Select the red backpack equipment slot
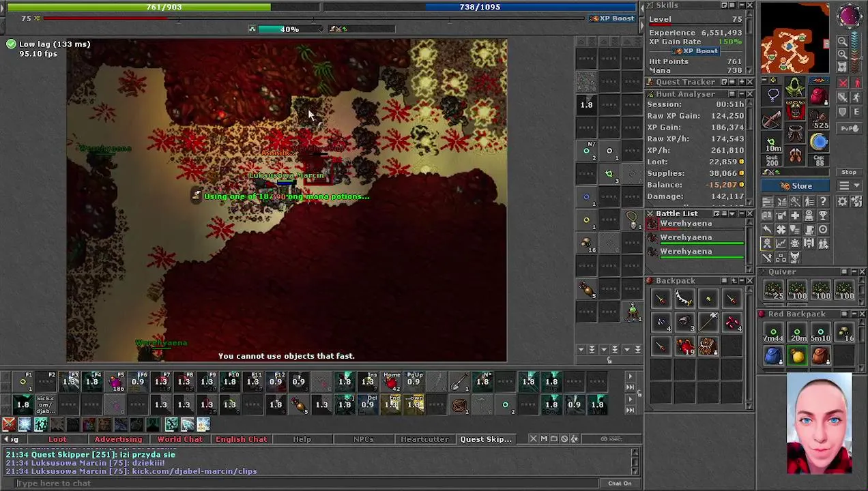This screenshot has width=868, height=491. point(818,96)
